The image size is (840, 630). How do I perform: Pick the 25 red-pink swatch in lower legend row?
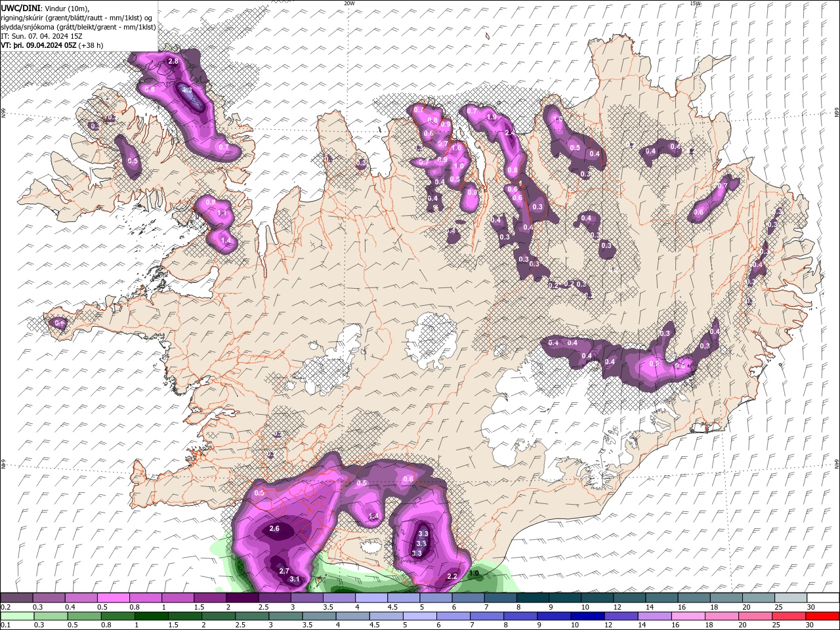(x=789, y=616)
